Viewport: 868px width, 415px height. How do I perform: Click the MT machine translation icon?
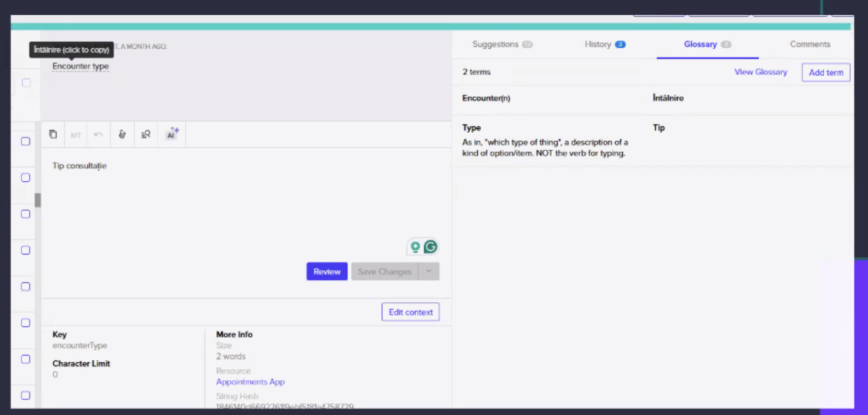click(x=75, y=135)
